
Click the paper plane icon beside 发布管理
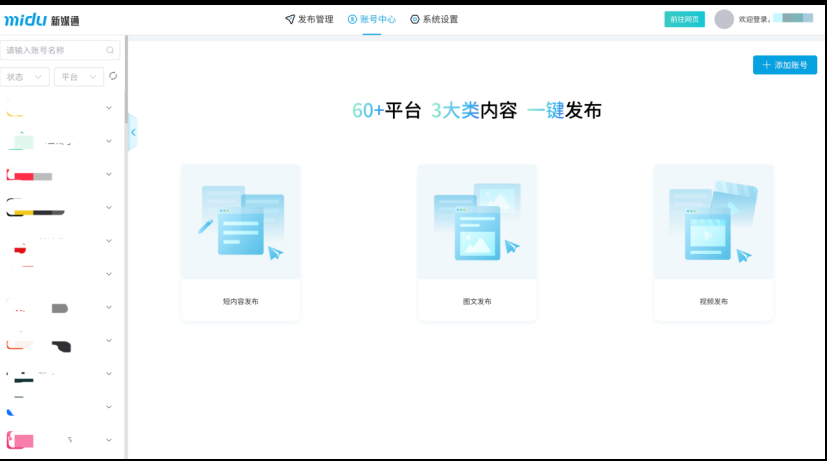click(x=290, y=19)
